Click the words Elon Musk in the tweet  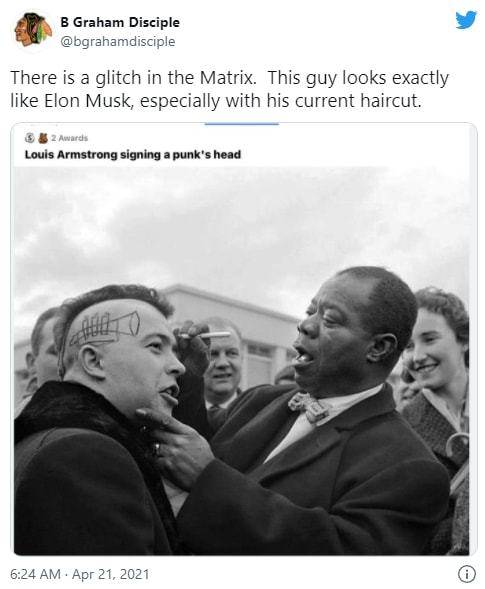click(x=86, y=101)
